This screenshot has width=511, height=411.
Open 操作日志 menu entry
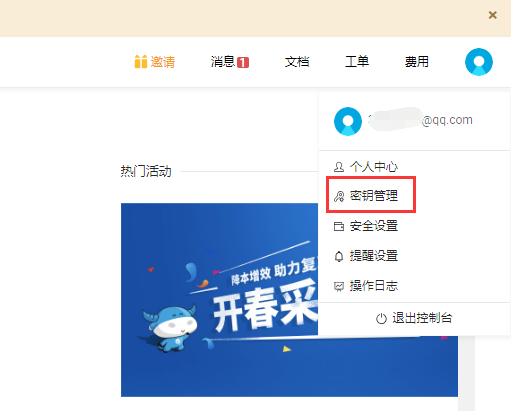[x=374, y=286]
